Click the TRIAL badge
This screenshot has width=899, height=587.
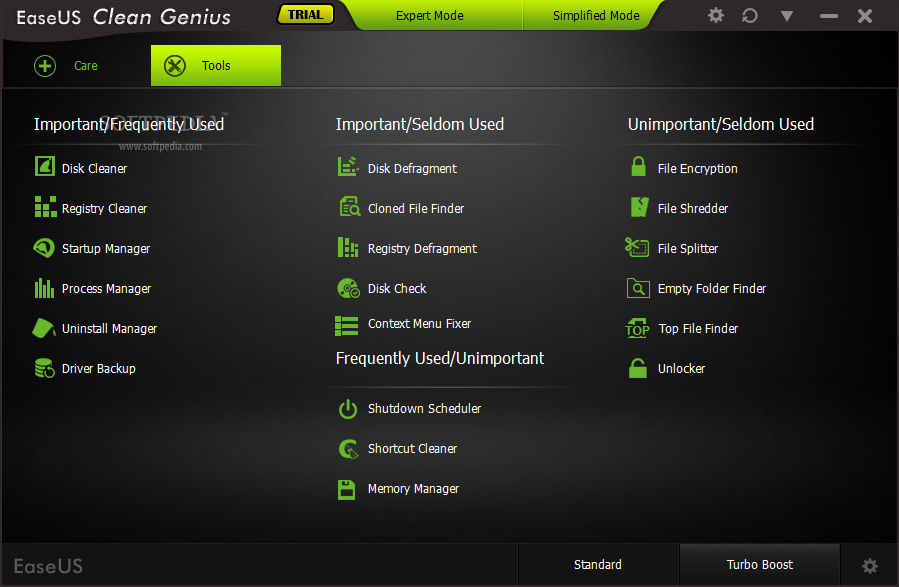tap(306, 15)
